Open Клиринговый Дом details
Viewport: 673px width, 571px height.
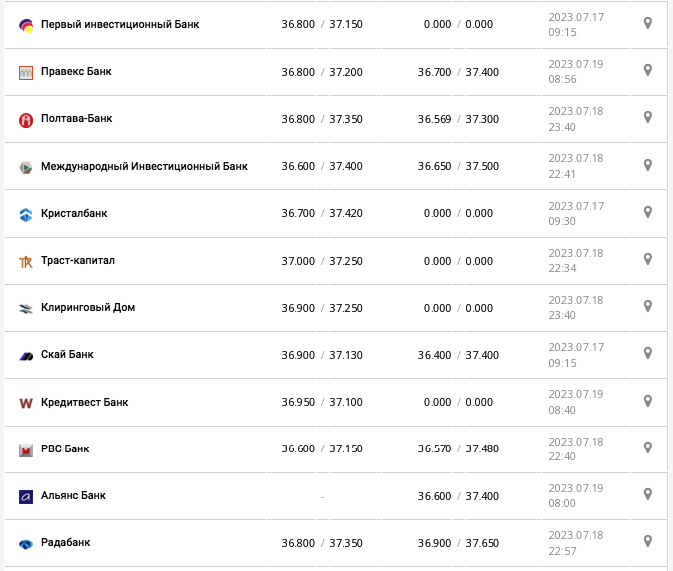click(88, 308)
